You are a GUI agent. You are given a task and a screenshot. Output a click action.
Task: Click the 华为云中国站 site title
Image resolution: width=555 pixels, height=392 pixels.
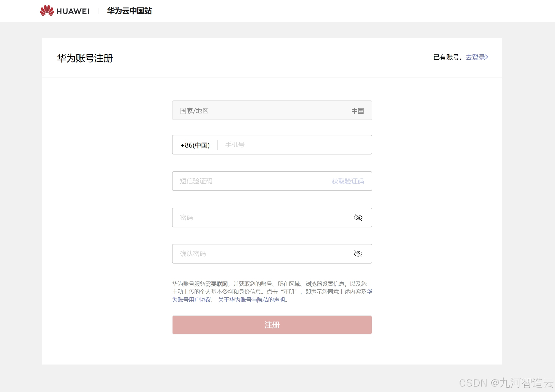[129, 11]
